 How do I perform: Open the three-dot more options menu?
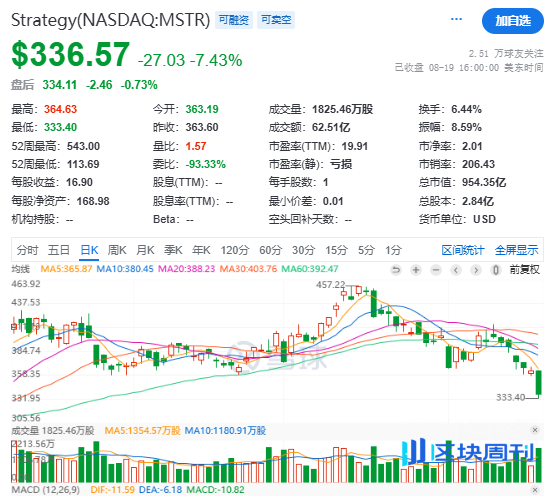pos(456,19)
